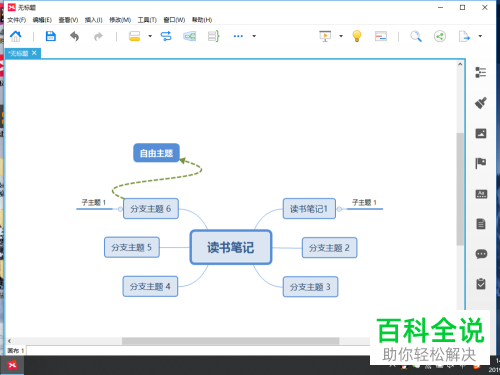Open the notes panel in sidebar
This screenshot has height=375, width=500.
coord(481,224)
